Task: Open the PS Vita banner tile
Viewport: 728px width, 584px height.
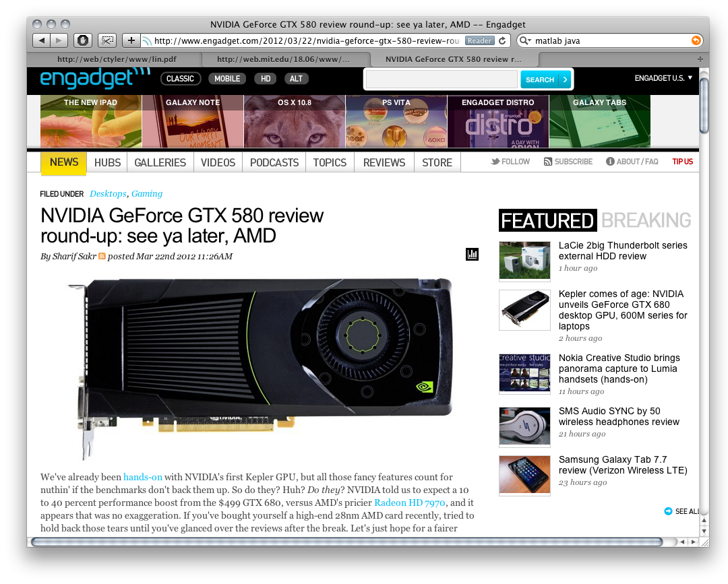Action: coord(396,121)
